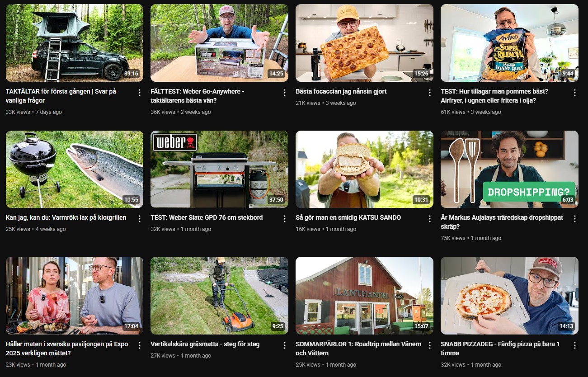Image resolution: width=588 pixels, height=377 pixels.
Task: Open options menu for TAKTÄLTAR video
Action: (x=140, y=93)
